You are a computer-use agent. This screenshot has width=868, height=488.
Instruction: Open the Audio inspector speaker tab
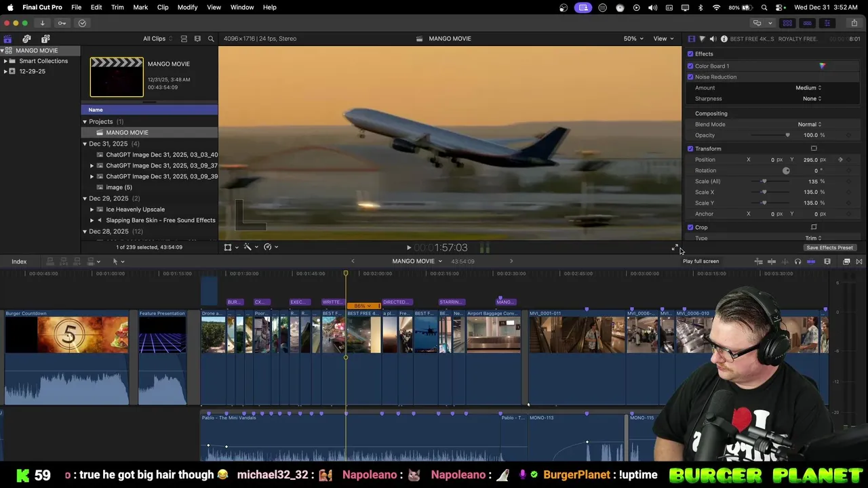(713, 39)
